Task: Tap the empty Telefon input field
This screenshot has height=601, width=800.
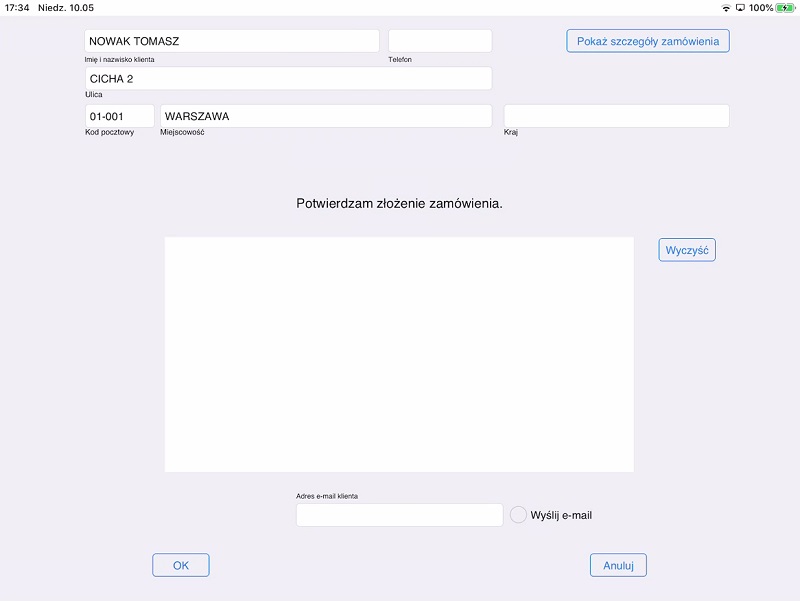Action: [440, 41]
